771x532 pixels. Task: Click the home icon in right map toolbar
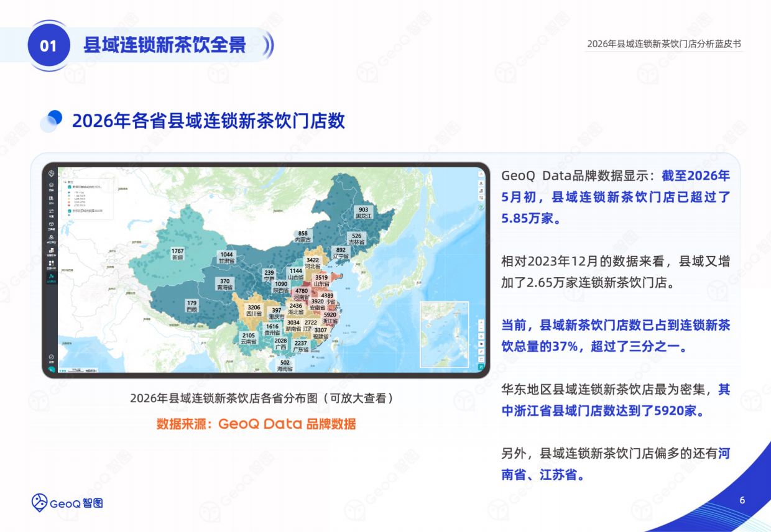coord(481,174)
